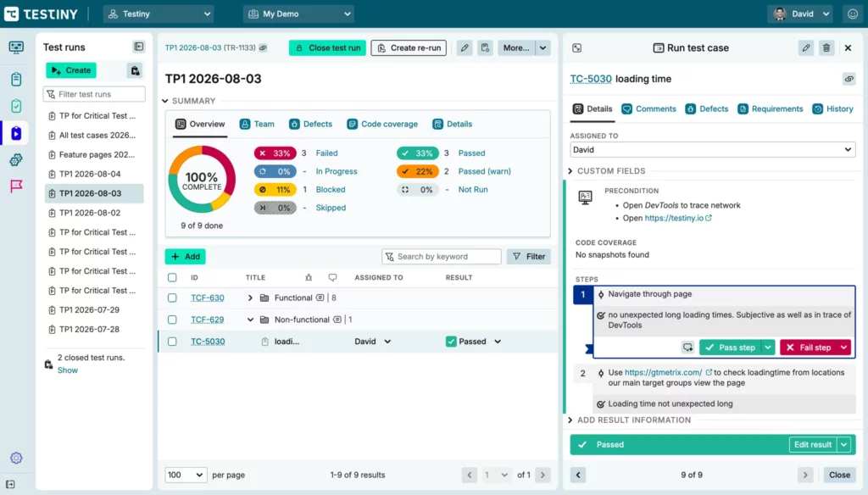This screenshot has width=868, height=495.
Task: Open the 100 per page dropdown
Action: (186, 475)
